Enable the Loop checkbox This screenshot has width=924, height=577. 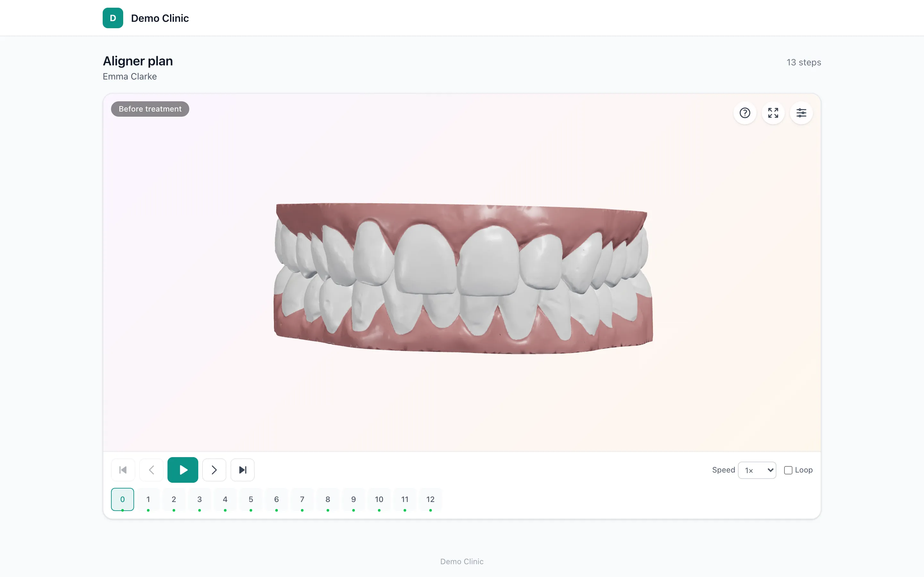tap(788, 470)
